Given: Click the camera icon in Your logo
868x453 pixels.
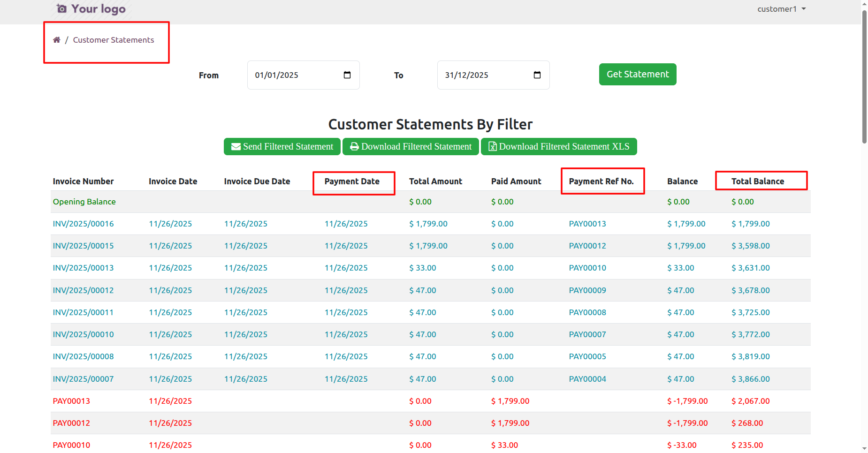Looking at the screenshot, I should [61, 9].
